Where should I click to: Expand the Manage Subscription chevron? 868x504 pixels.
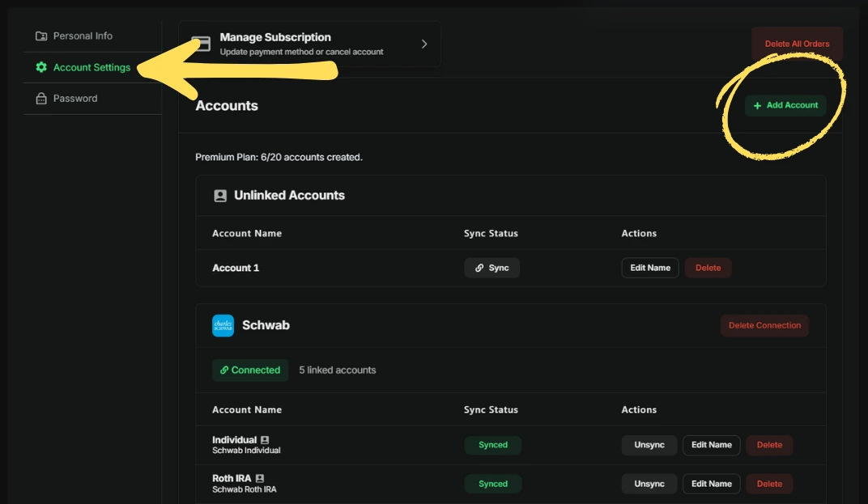[423, 44]
